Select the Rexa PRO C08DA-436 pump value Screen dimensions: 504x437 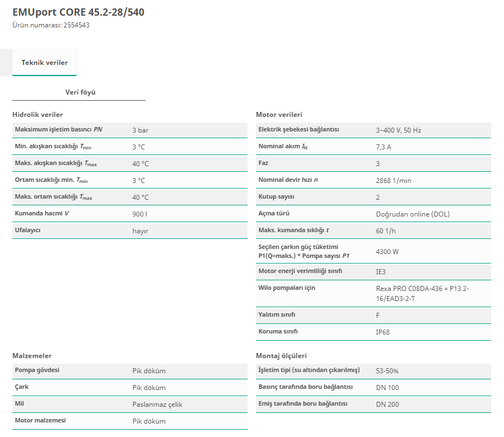pos(422,293)
